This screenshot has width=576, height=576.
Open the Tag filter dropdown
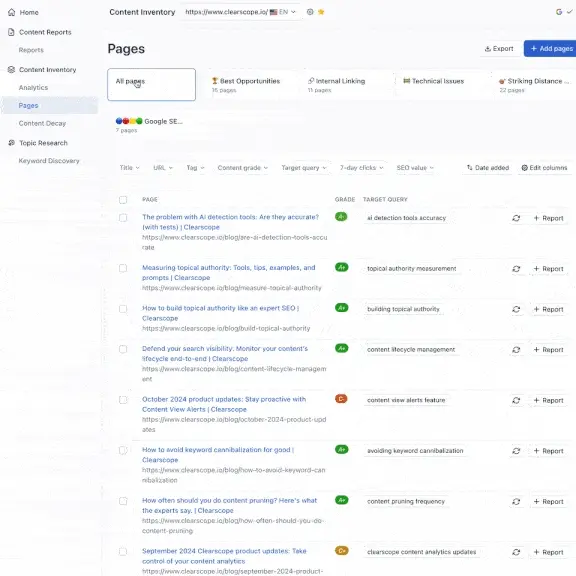click(x=195, y=168)
